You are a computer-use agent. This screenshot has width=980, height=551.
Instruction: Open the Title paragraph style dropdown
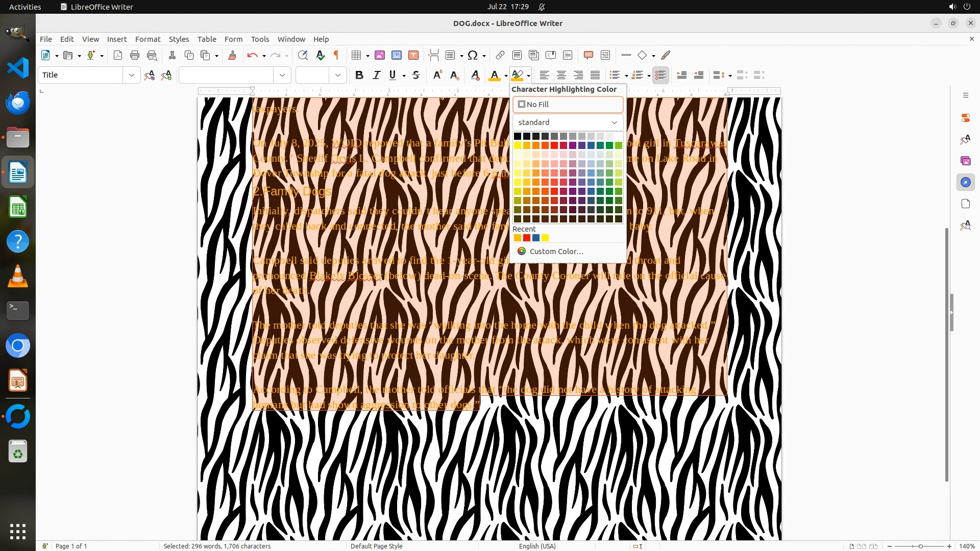131,75
